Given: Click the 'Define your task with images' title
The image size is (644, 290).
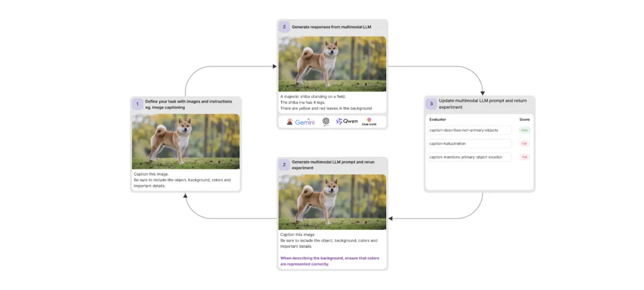Looking at the screenshot, I should (189, 104).
